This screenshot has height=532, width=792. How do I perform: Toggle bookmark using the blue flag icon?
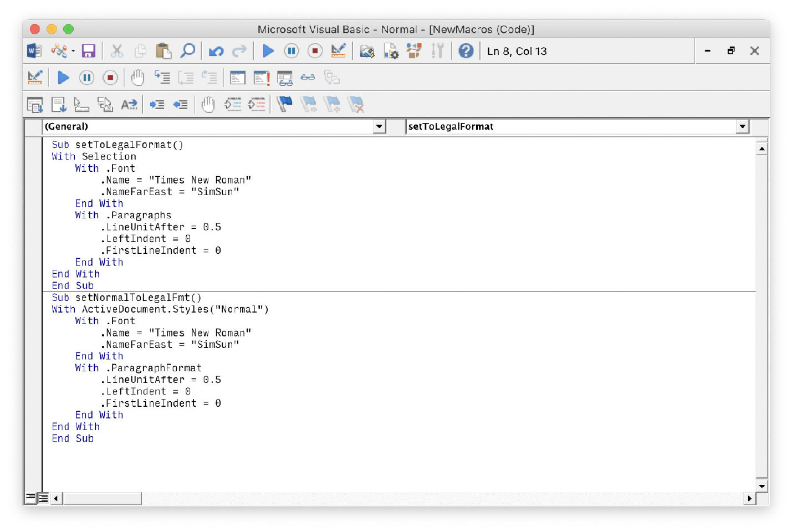click(x=284, y=104)
